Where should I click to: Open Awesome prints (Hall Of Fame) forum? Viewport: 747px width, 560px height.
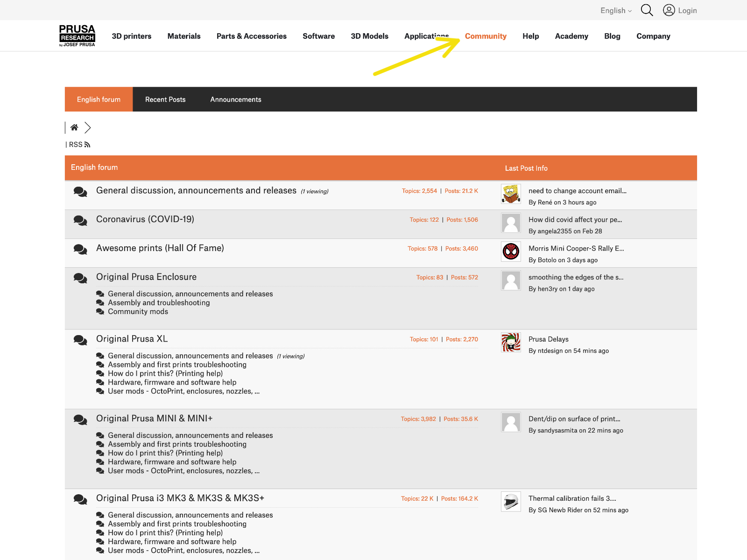pyautogui.click(x=160, y=248)
